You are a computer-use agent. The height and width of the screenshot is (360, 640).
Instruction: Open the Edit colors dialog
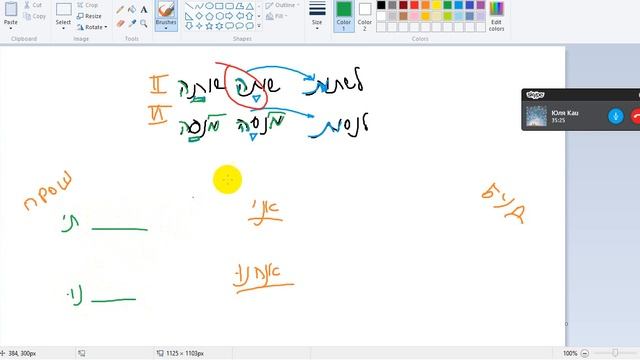tap(496, 16)
